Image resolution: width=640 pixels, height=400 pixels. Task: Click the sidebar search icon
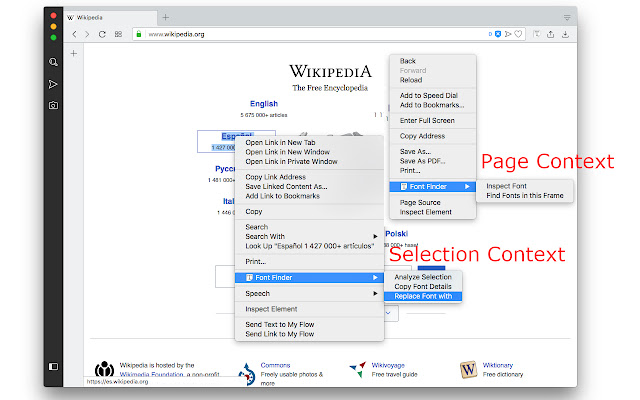pyautogui.click(x=53, y=62)
